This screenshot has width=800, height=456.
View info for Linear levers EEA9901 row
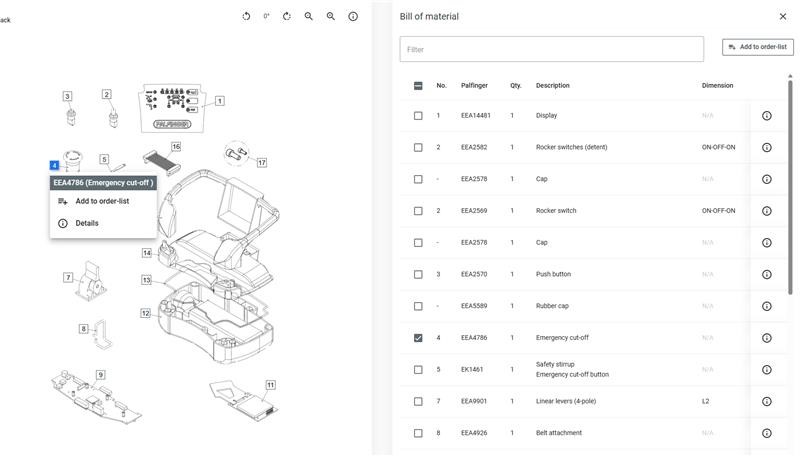click(767, 401)
